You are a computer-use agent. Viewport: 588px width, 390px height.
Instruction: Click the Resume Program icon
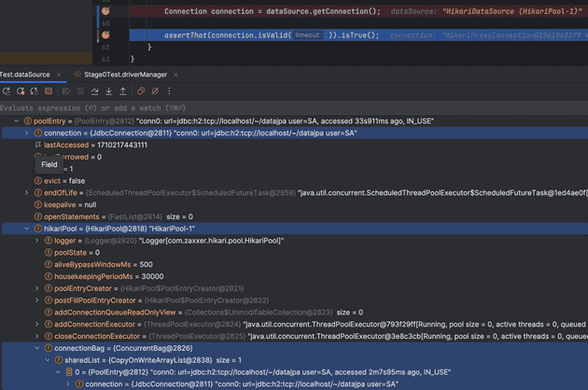click(66, 91)
